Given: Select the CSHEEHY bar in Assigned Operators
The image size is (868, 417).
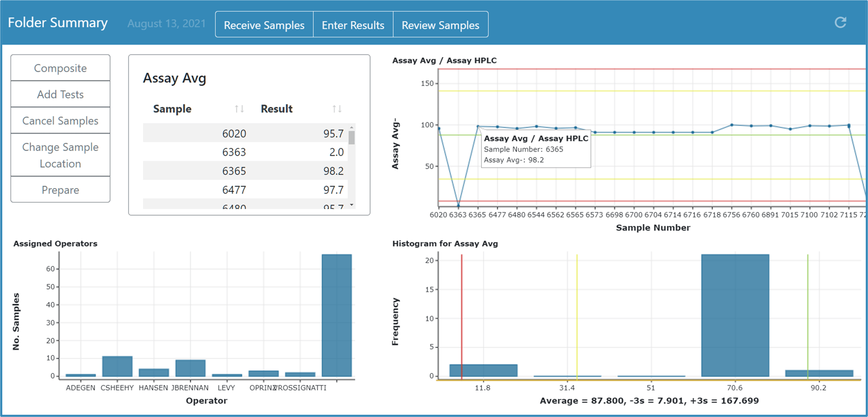Looking at the screenshot, I should (117, 366).
